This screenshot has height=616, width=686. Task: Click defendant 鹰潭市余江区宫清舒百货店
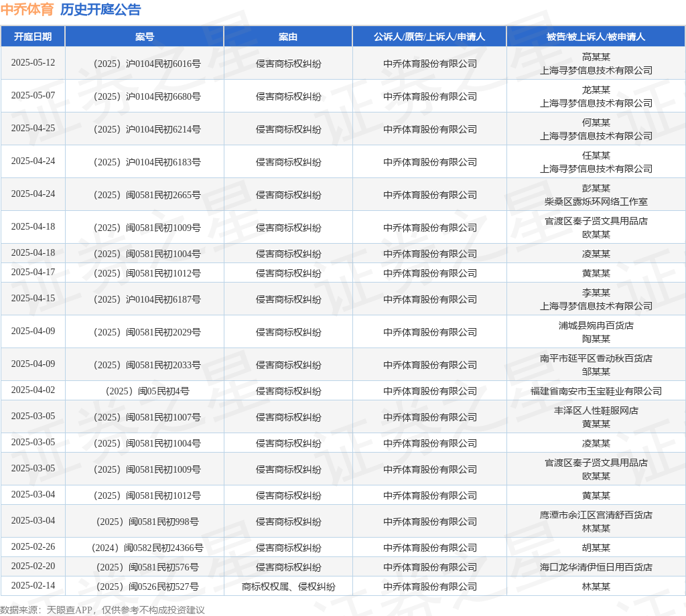[x=596, y=515]
